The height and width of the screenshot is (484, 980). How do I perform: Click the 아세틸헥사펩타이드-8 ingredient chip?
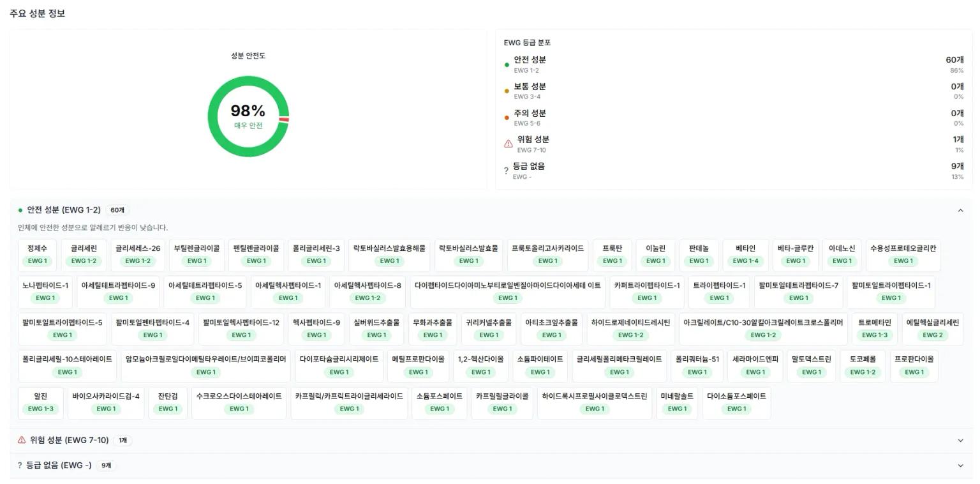coord(367,292)
